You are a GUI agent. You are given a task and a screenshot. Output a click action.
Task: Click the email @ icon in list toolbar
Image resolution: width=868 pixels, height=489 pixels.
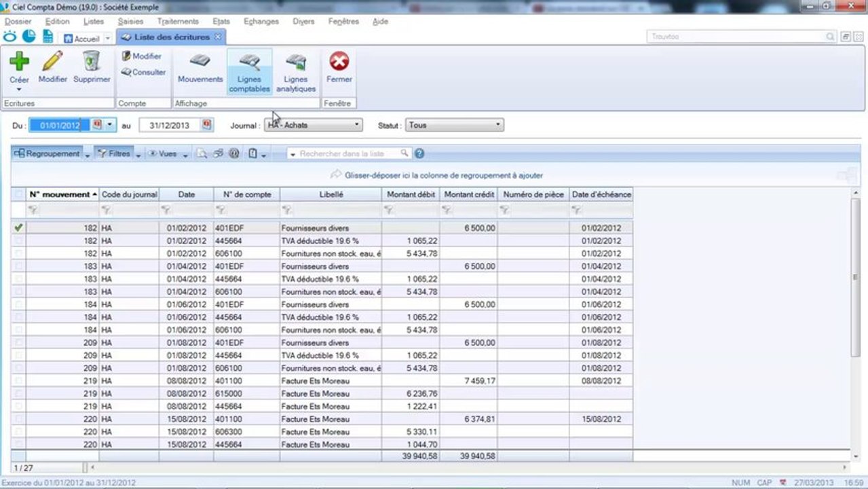click(234, 154)
